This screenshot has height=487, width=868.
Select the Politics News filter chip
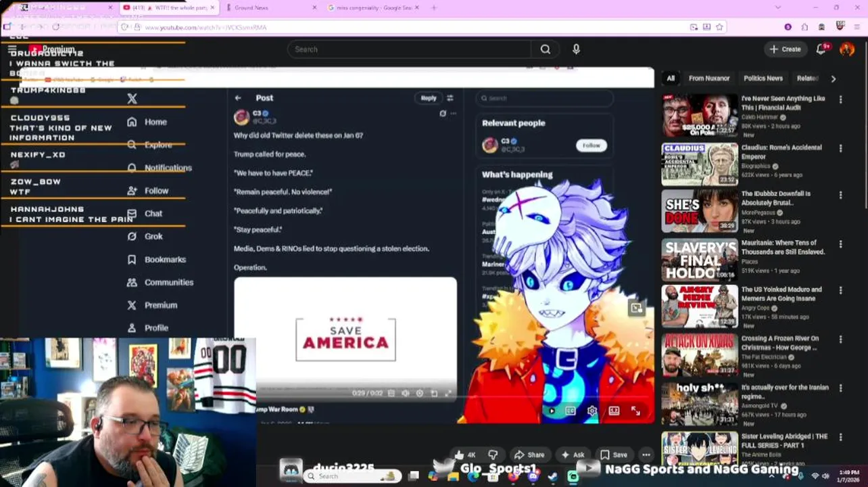763,78
